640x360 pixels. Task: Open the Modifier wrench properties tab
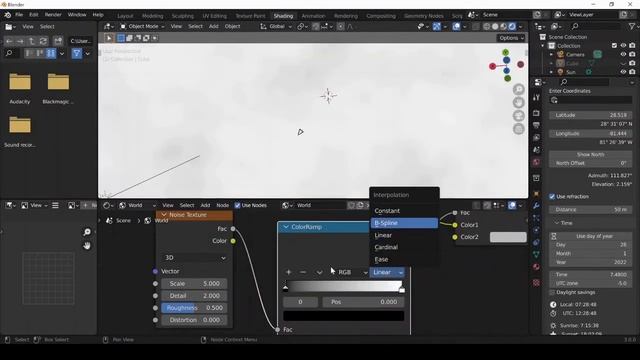536,205
